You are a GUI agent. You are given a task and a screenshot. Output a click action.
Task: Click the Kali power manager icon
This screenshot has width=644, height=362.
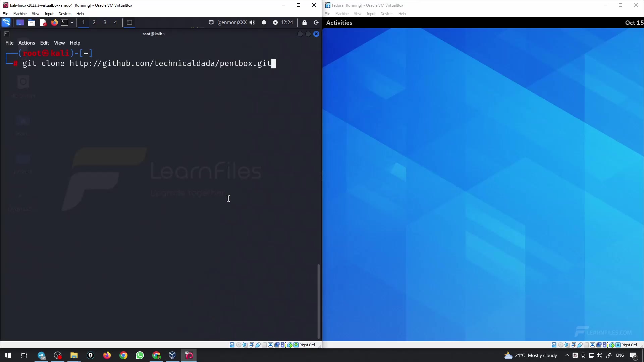275,22
